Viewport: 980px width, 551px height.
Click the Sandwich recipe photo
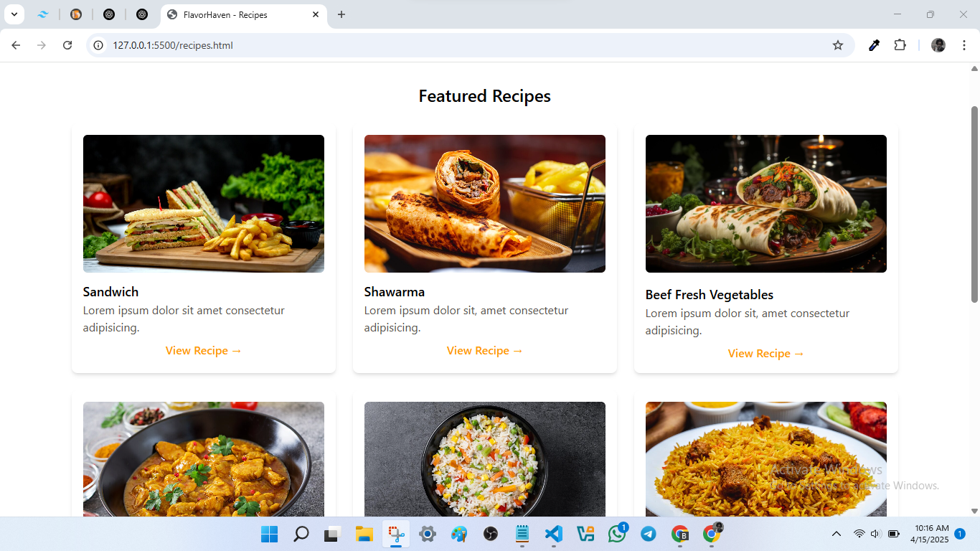[204, 204]
